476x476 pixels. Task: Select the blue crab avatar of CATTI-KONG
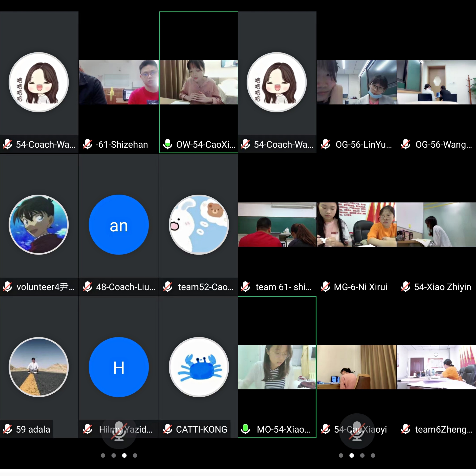click(x=199, y=367)
